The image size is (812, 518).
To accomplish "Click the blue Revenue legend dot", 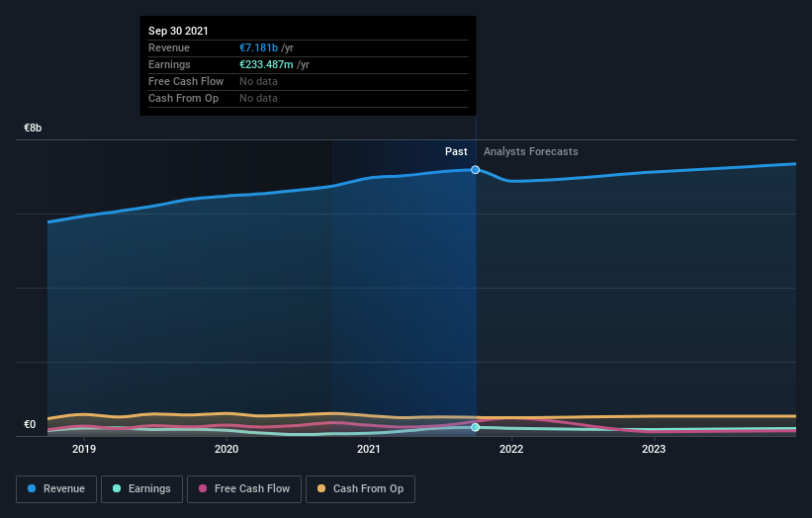I will click(x=32, y=488).
